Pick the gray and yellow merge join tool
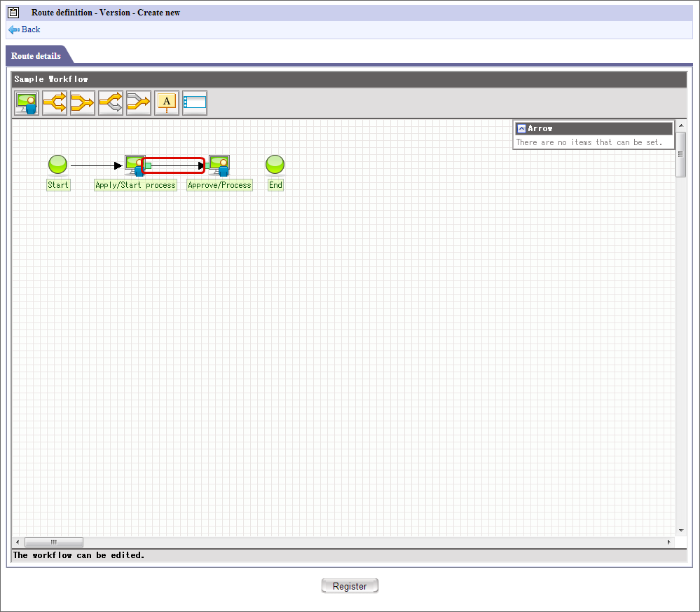 pos(139,103)
